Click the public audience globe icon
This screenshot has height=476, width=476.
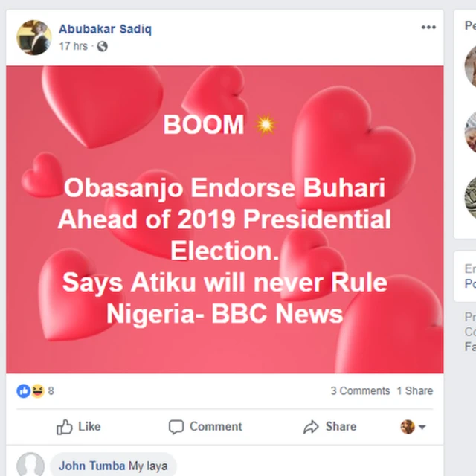tap(103, 46)
